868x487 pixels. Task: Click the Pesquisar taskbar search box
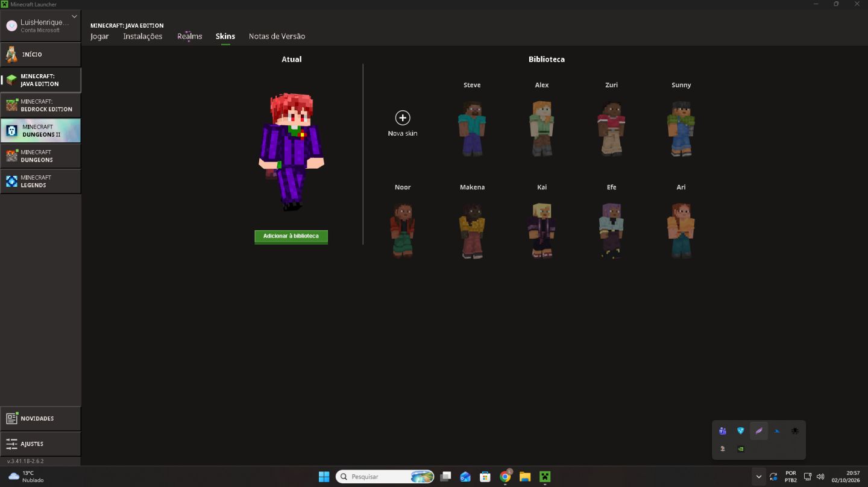click(385, 477)
